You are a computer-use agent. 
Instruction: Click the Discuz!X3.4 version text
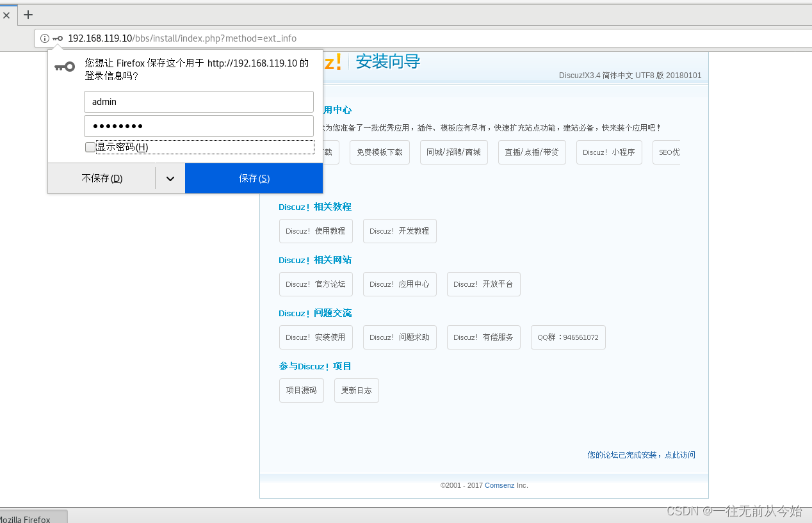[x=630, y=76]
